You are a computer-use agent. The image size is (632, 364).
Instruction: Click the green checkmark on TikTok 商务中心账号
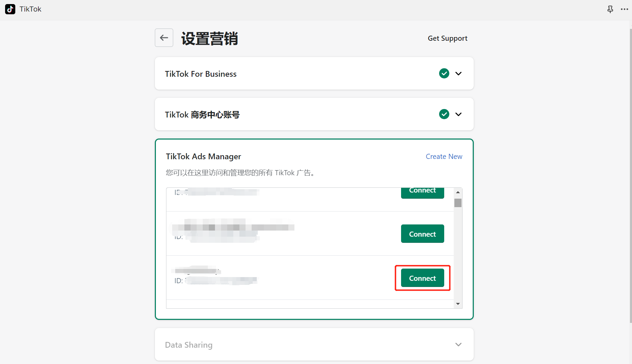click(444, 114)
